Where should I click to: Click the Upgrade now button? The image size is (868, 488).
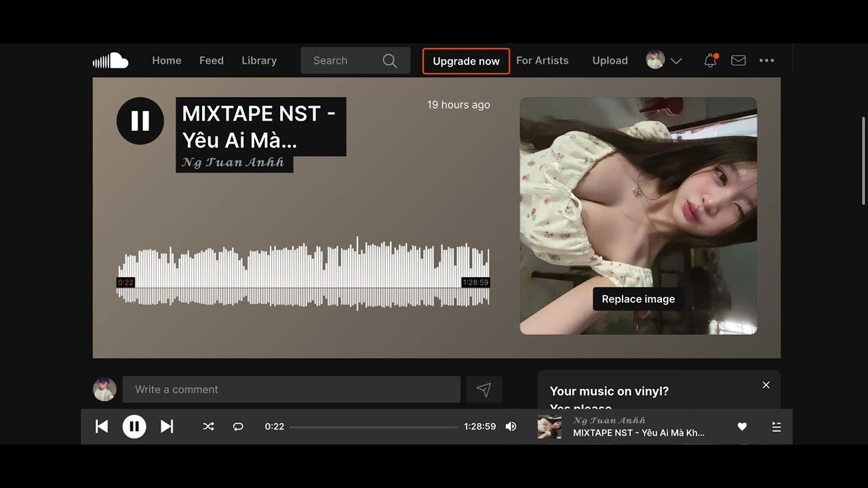point(466,61)
